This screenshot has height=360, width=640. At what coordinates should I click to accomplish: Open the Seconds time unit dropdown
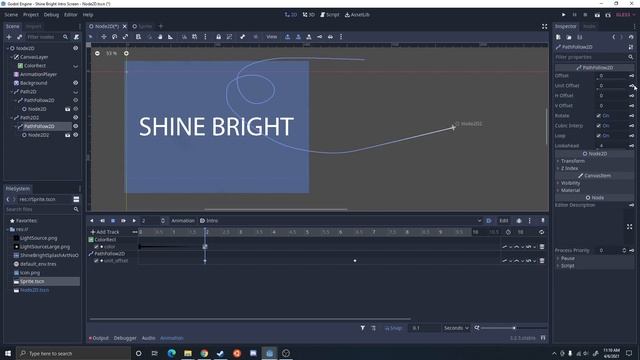tap(456, 328)
